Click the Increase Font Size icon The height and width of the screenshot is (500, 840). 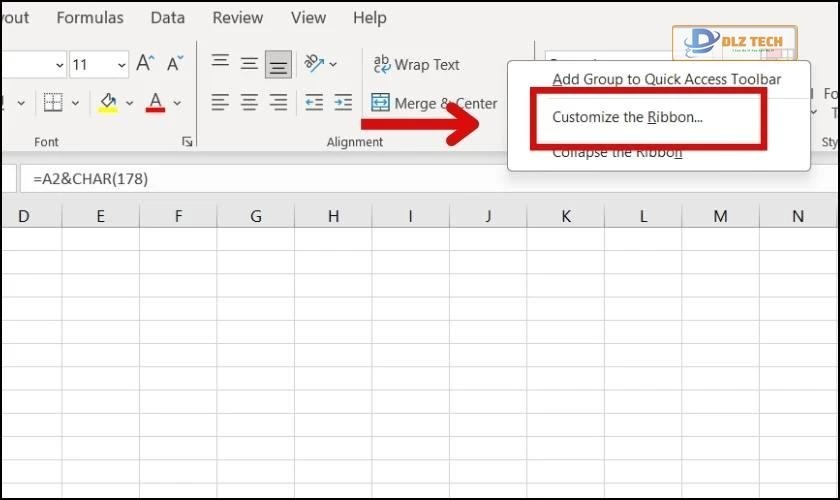(146, 65)
